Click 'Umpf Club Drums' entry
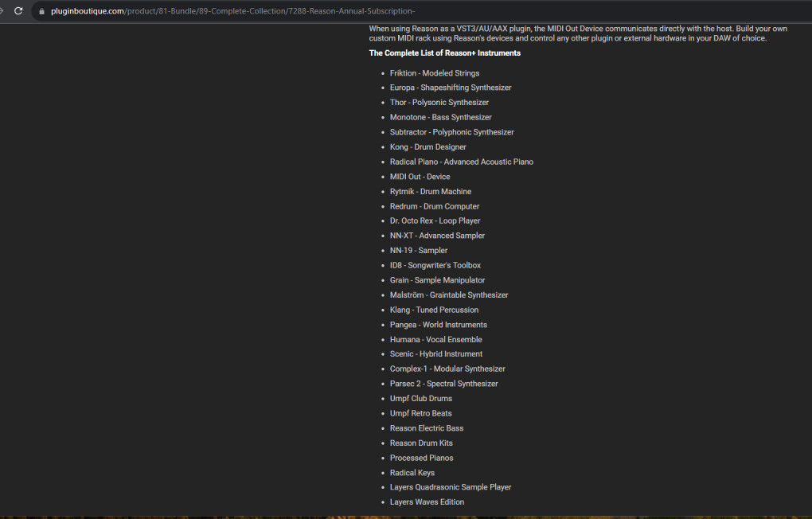This screenshot has height=519, width=812. [421, 398]
